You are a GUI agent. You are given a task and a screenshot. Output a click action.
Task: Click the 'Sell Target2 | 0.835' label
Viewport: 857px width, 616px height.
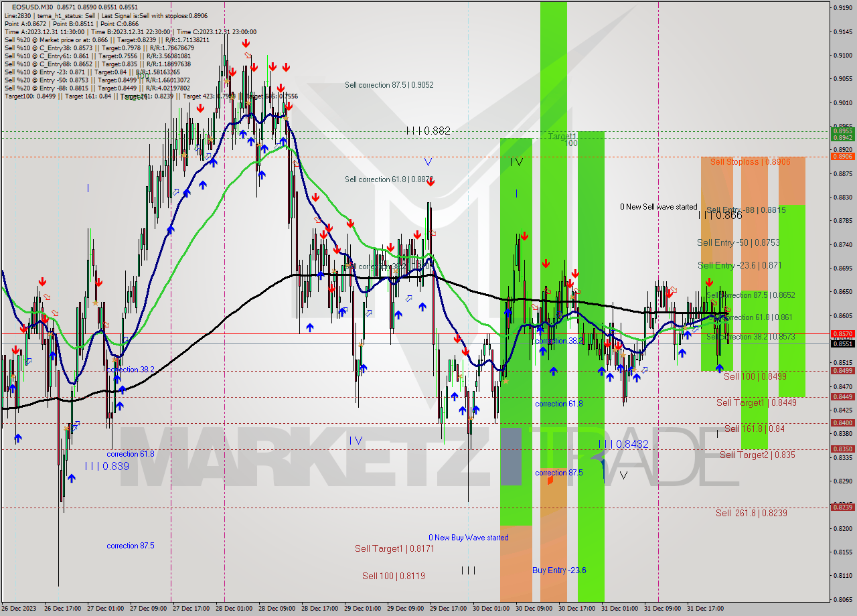pos(757,455)
